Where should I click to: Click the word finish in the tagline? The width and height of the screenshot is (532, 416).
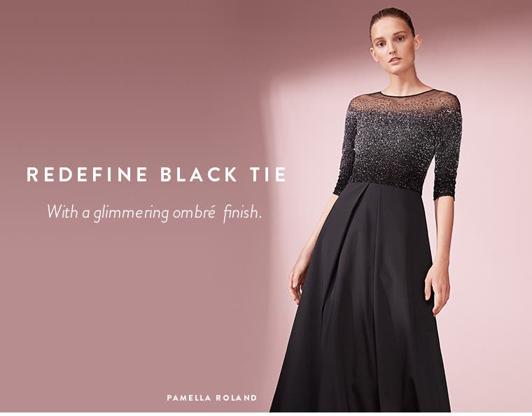click(x=243, y=213)
